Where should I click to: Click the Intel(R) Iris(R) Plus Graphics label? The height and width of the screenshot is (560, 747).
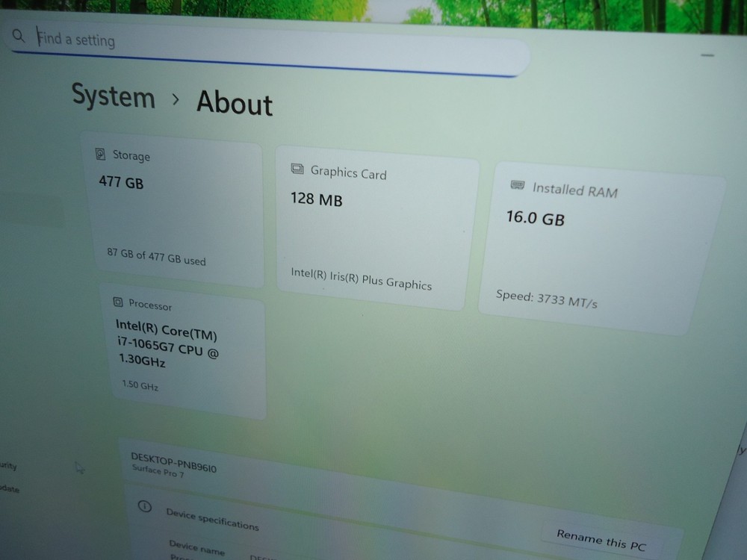tap(361, 279)
